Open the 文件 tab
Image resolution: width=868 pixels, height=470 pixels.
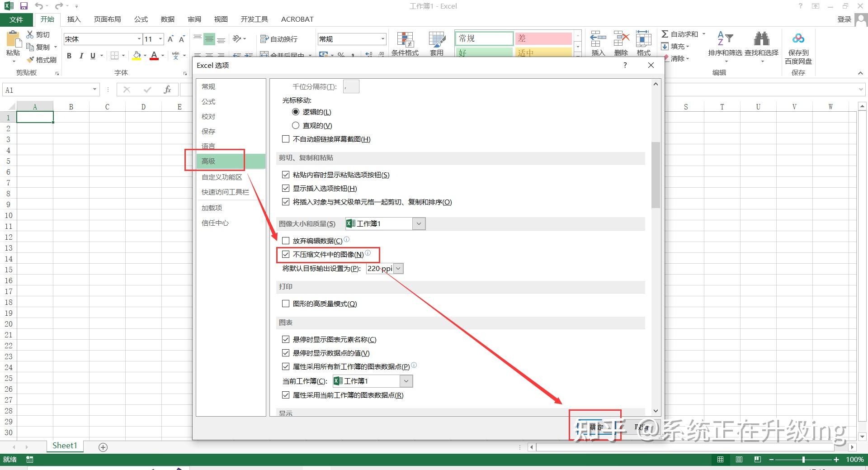click(x=16, y=19)
